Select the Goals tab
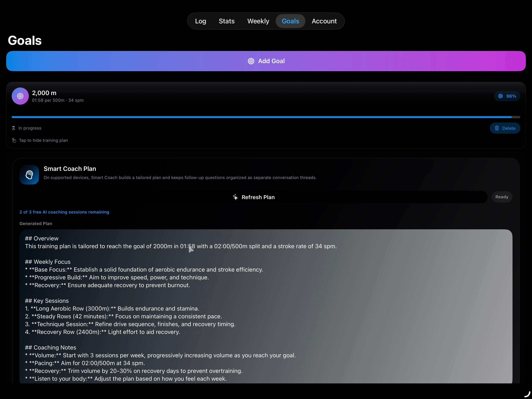 pos(290,21)
